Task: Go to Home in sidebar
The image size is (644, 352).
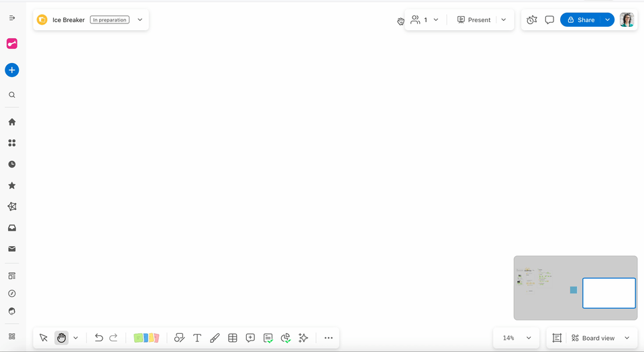Action: tap(12, 122)
